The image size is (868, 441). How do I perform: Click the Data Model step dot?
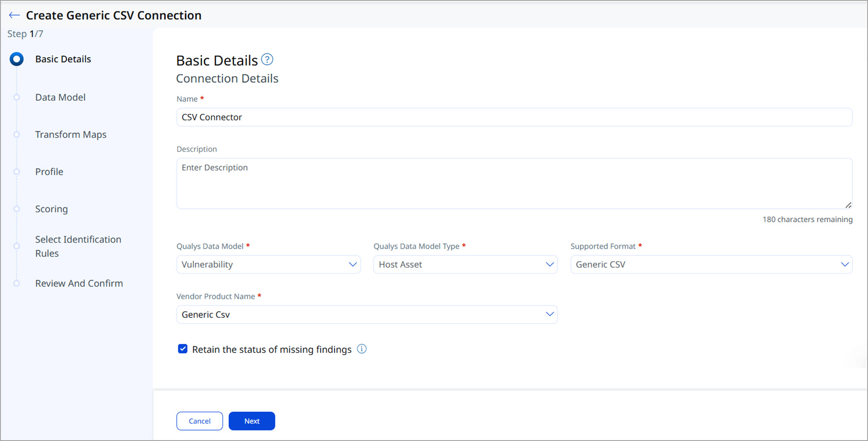[17, 97]
